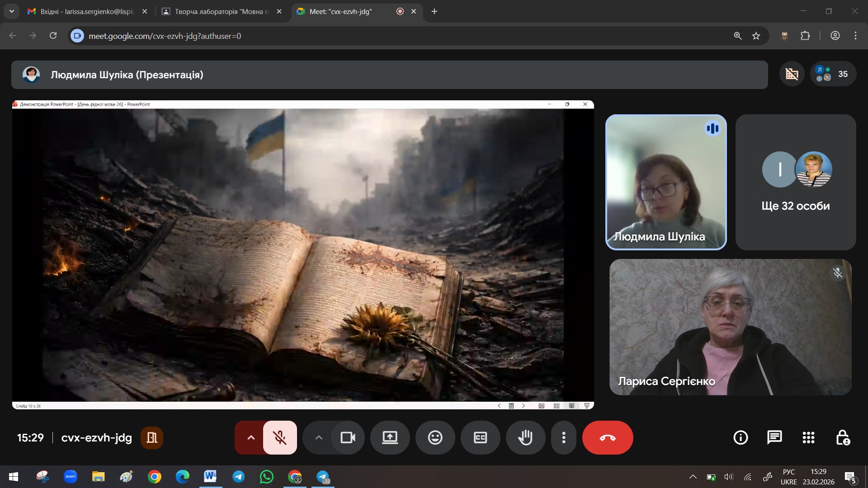Expand video settings arrow beside camera
This screenshot has width=868, height=488.
[x=319, y=437]
